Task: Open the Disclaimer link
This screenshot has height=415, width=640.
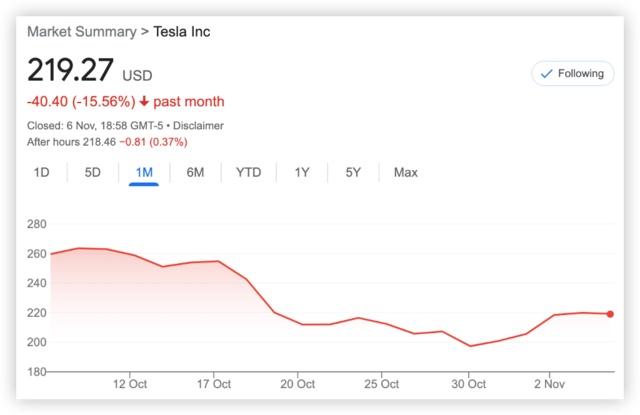Action: pyautogui.click(x=198, y=126)
